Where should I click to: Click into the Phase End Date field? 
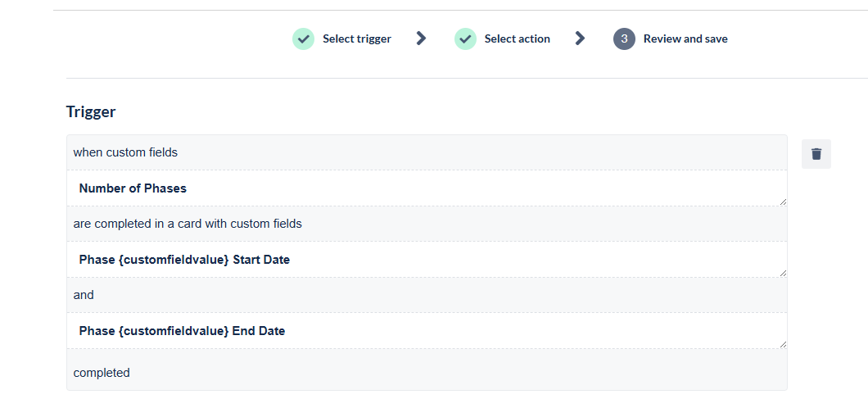tap(427, 331)
